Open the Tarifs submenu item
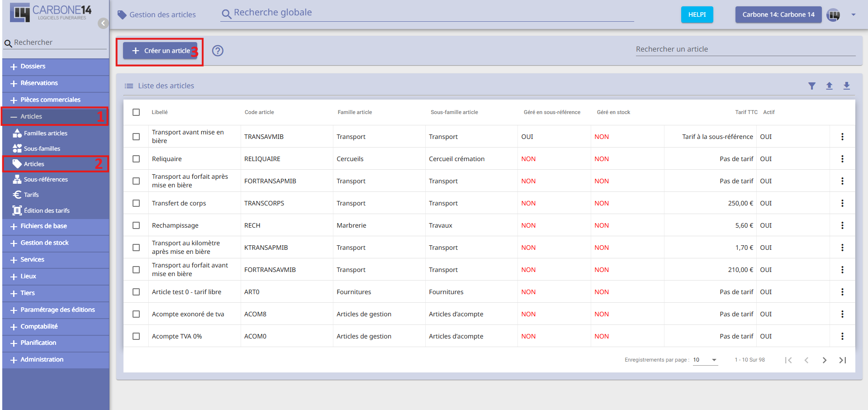 [56, 195]
